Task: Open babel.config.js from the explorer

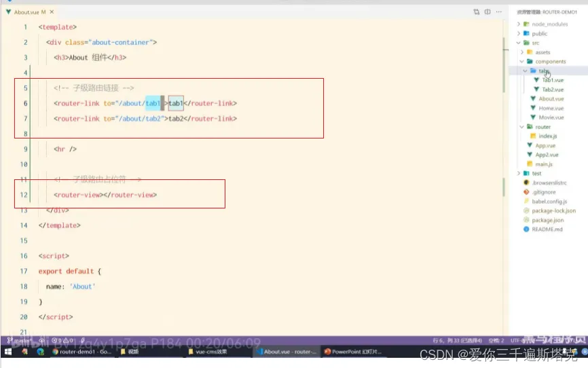Action: [x=549, y=202]
